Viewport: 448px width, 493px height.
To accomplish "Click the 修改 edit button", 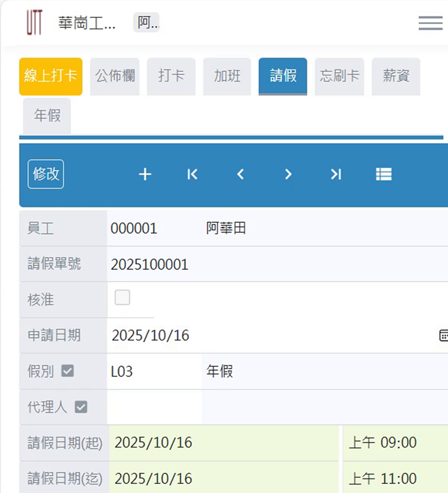I will click(x=46, y=174).
